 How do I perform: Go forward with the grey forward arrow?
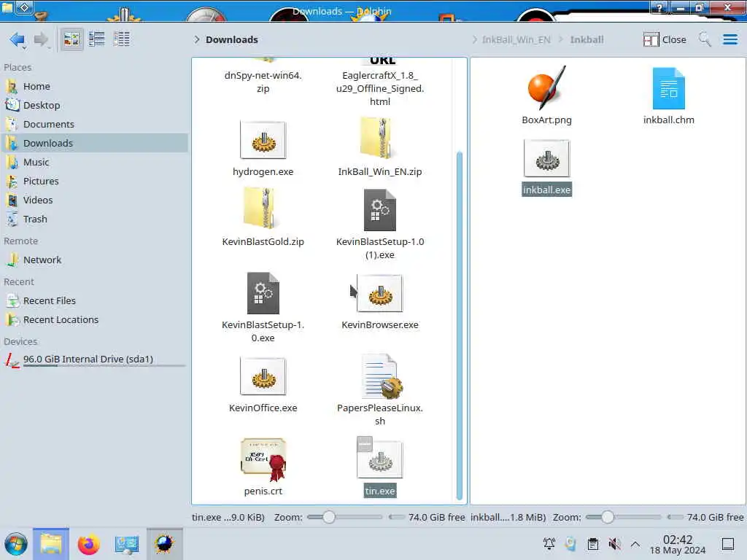[x=42, y=39]
